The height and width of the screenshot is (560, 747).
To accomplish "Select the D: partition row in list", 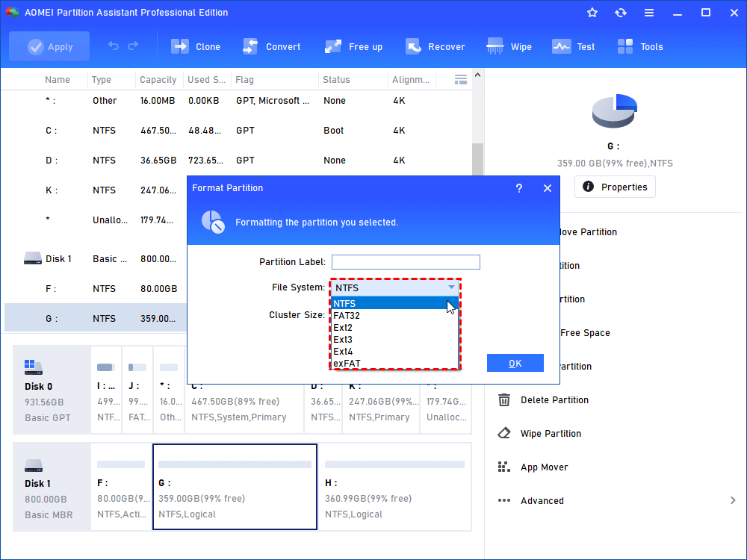I will pos(237,161).
